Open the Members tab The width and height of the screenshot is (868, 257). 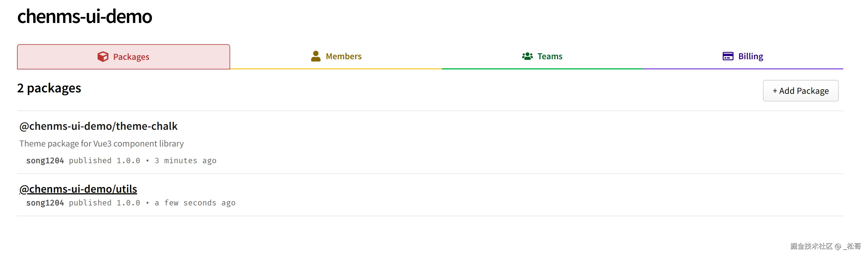coord(343,56)
